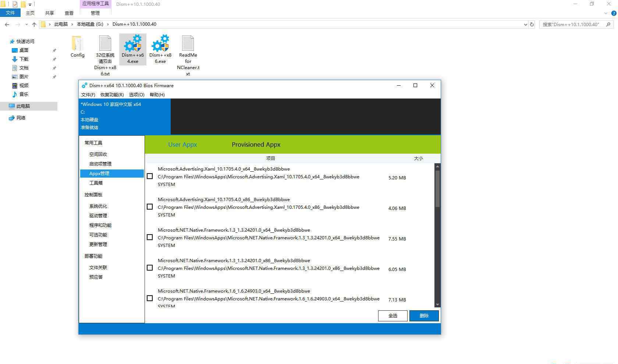618x364 pixels.
Task: Click the Appx list scroll-down arrow
Action: [x=437, y=304]
